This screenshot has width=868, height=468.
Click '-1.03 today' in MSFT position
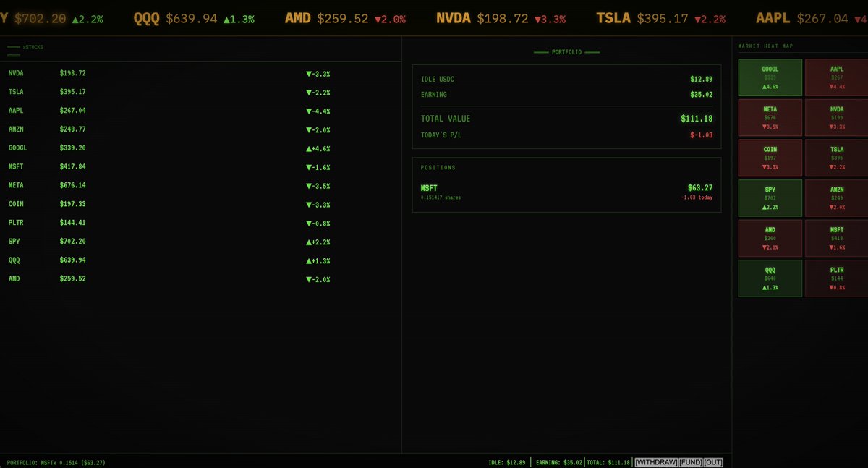coord(697,197)
